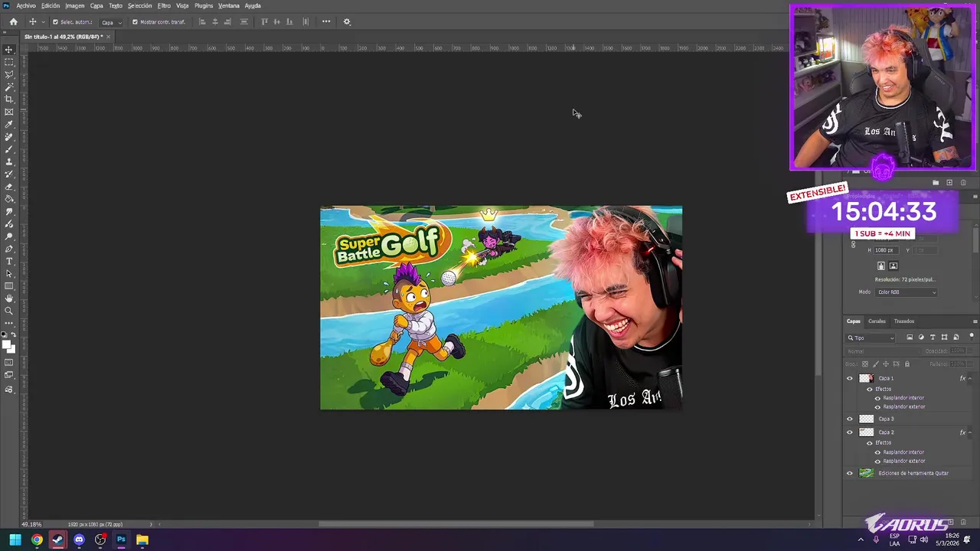The height and width of the screenshot is (551, 980).
Task: Toggle Capa 2 Resplandor exterior eye
Action: 877,461
